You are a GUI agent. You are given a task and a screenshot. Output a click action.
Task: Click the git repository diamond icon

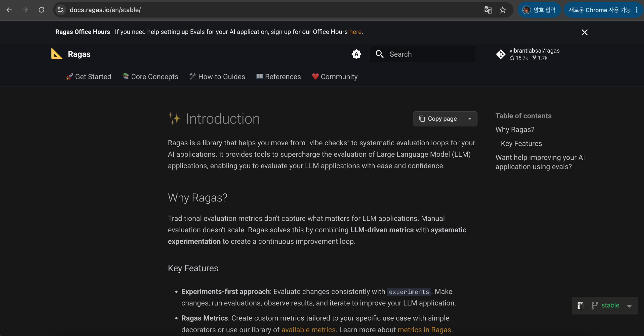coord(501,54)
